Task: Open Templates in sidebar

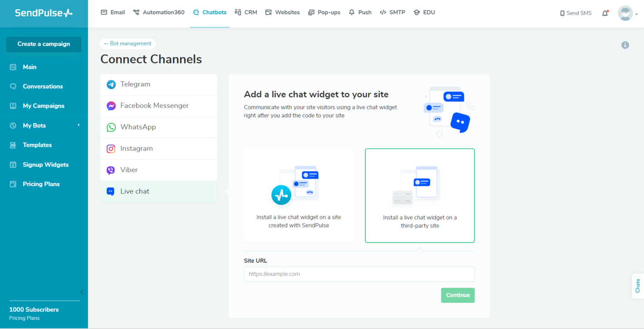Action: point(37,145)
